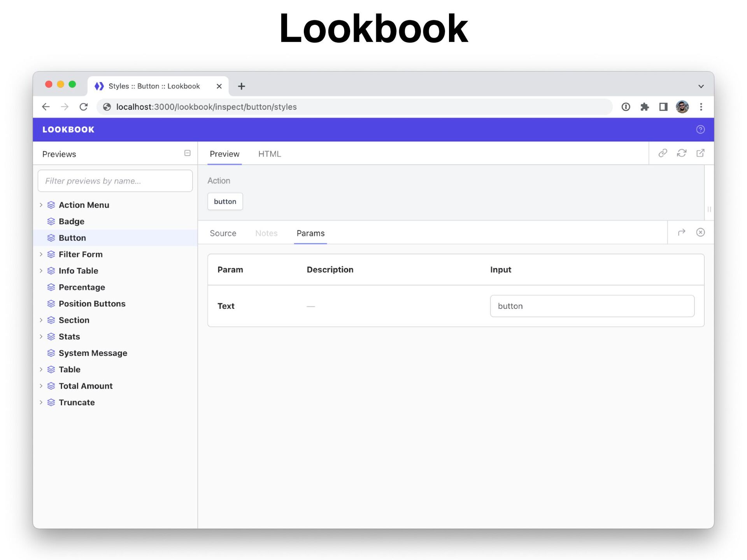Click the drawer orientation arrow icon
Screen dimensions: 747x560
click(681, 233)
